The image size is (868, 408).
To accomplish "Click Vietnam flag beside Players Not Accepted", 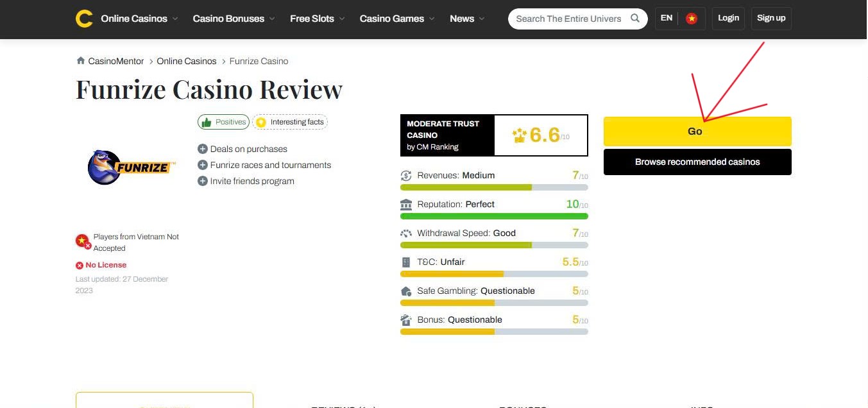I will coord(83,241).
